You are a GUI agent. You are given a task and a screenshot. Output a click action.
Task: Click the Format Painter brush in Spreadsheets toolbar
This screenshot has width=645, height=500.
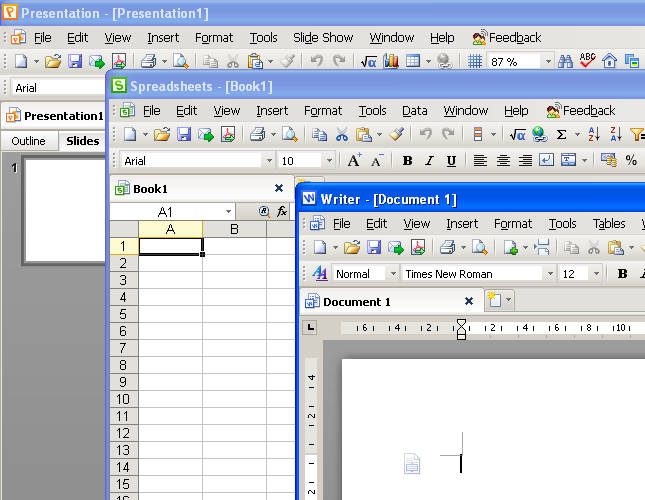click(x=397, y=134)
